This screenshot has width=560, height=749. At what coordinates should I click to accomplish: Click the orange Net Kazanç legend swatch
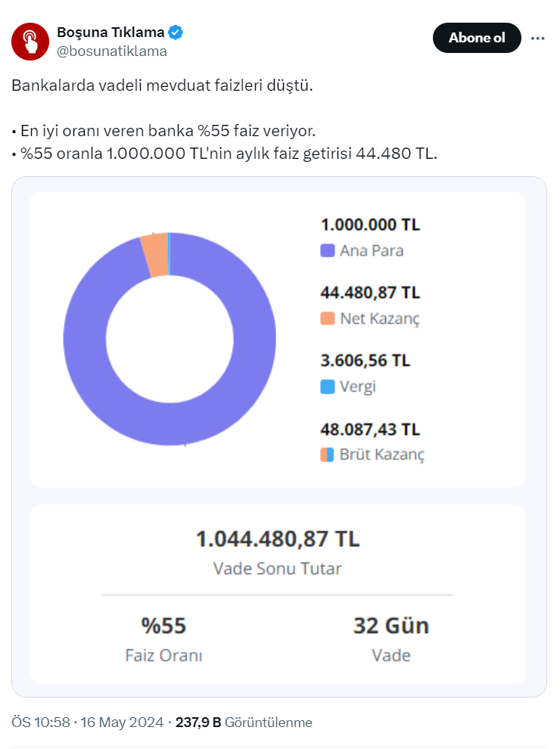pos(328,319)
